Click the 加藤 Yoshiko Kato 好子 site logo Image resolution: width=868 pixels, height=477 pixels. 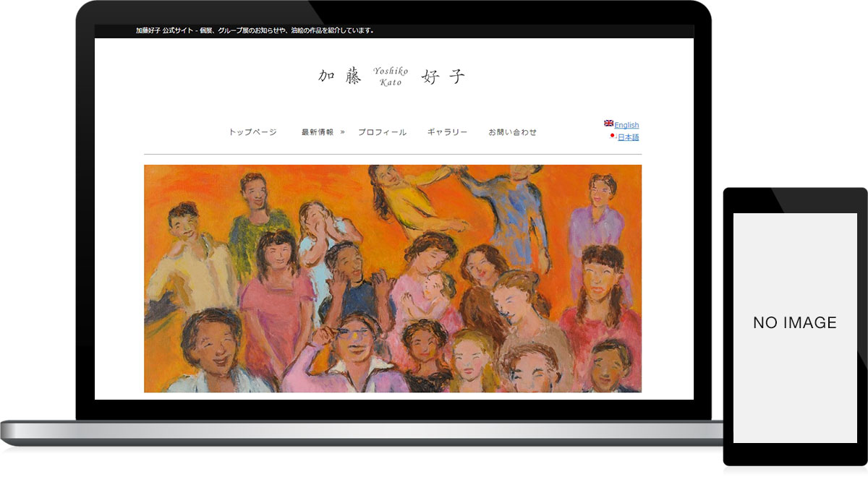[391, 76]
